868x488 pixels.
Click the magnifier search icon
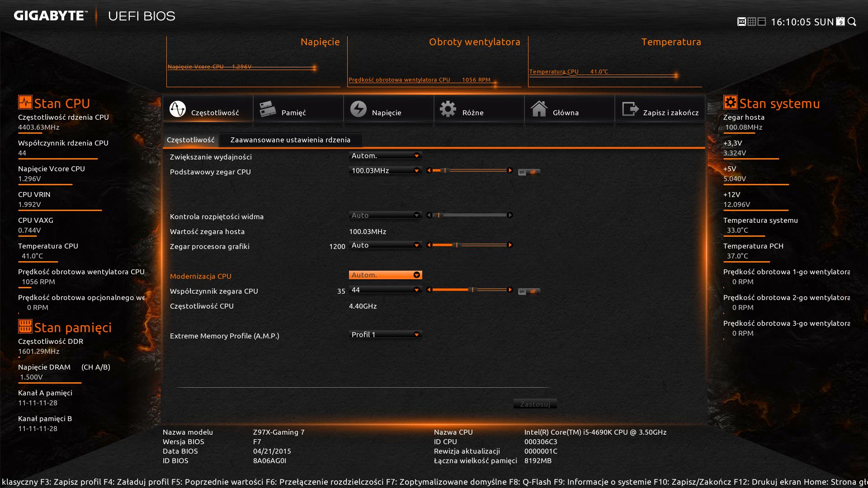[x=852, y=22]
